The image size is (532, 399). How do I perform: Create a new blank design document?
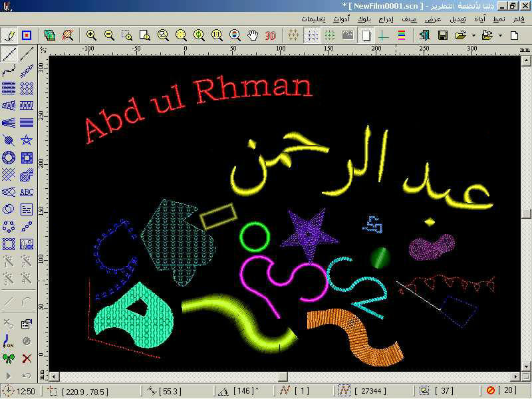tap(514, 35)
